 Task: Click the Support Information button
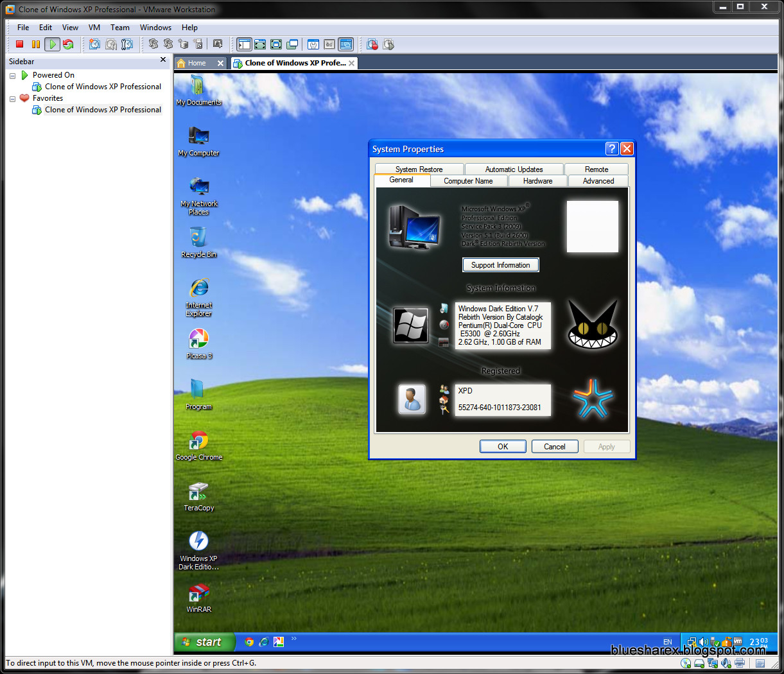click(501, 265)
